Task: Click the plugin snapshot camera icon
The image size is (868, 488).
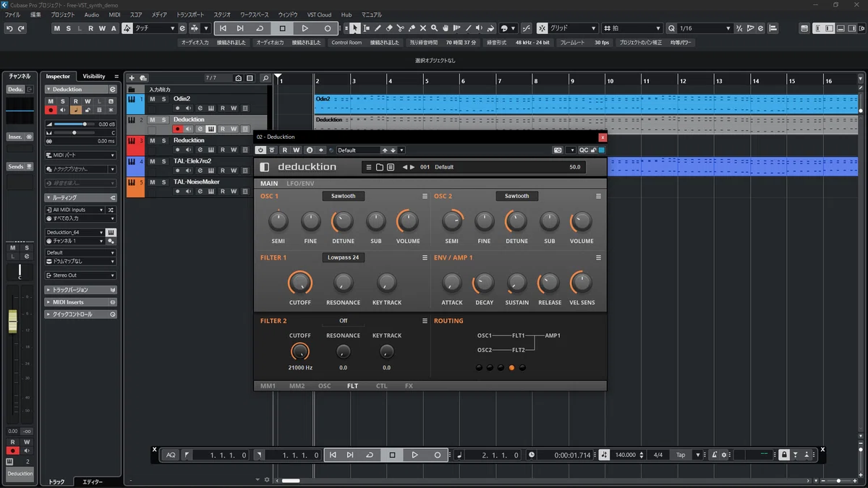Action: pyautogui.click(x=557, y=150)
